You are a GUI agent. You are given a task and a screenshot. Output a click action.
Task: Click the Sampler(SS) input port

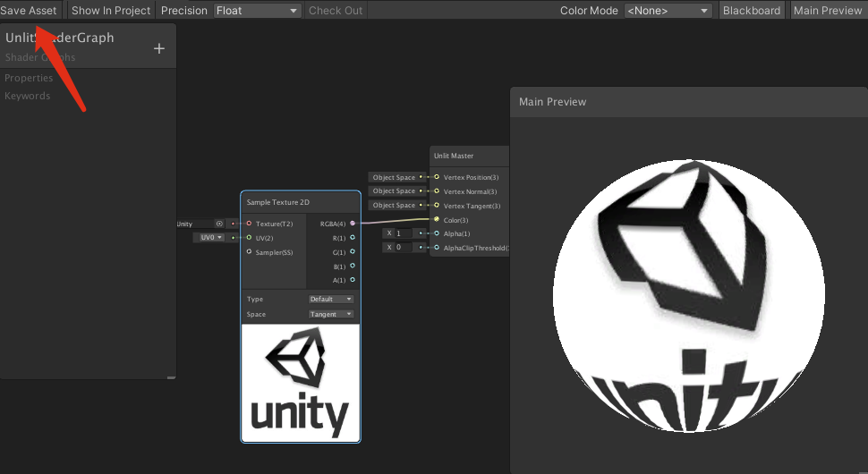pos(249,252)
